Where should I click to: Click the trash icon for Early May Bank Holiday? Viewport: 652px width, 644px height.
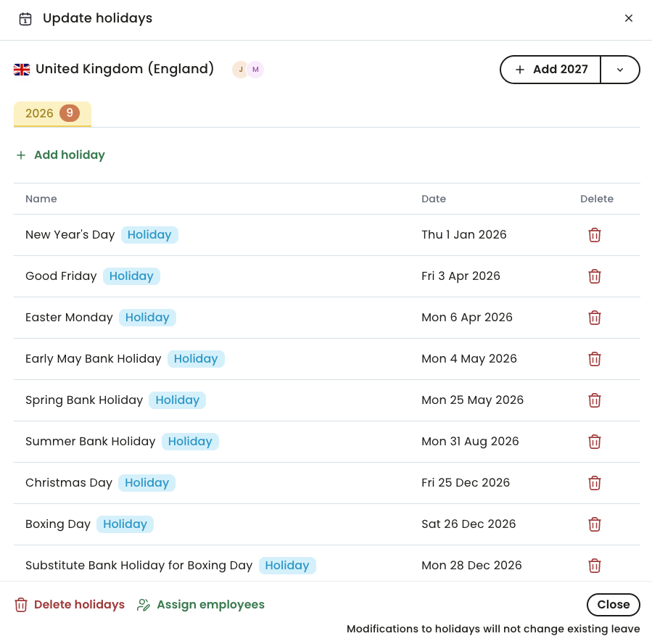(x=595, y=359)
